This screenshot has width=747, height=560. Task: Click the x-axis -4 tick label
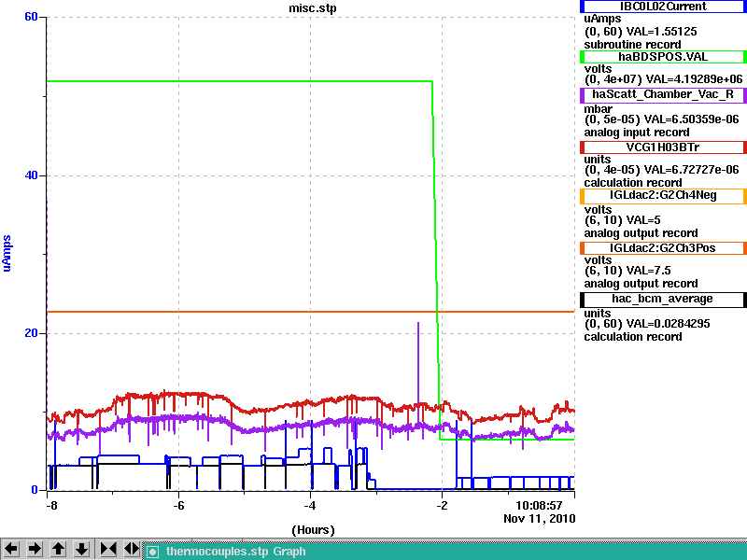pos(310,505)
